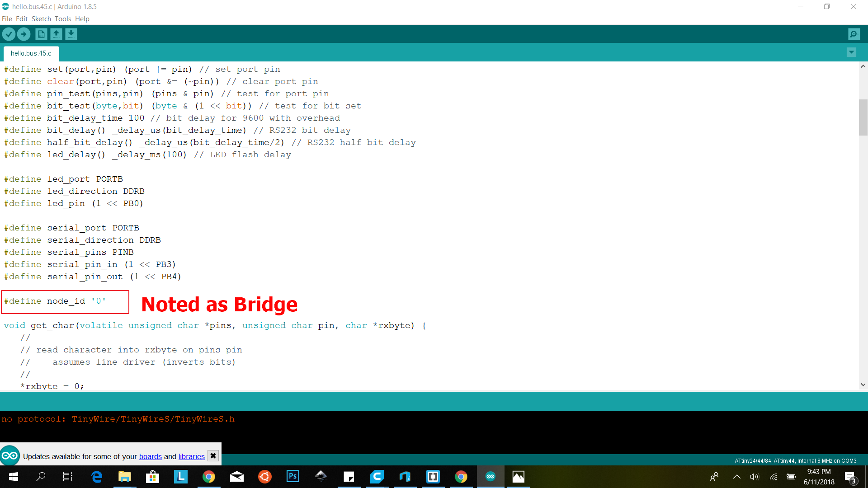Open the Serial Monitor magnifier icon
Viewport: 868px width, 488px height.
[x=854, y=34]
